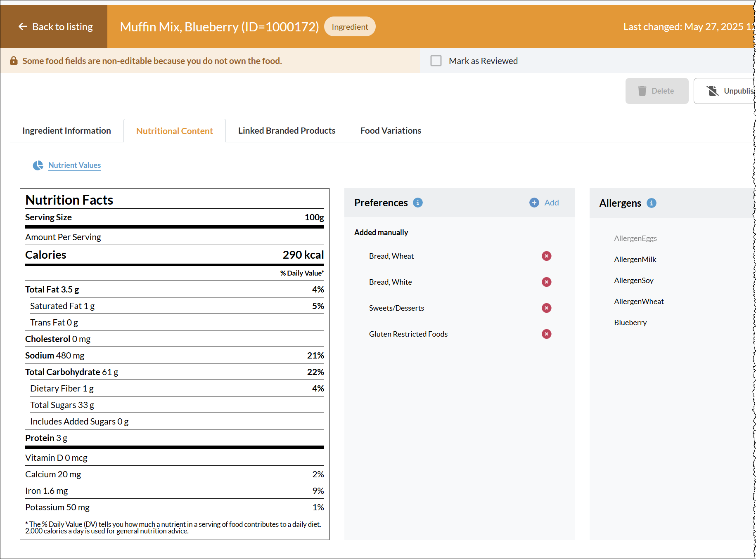
Task: Click the back arrow to return to listing
Action: coord(22,26)
